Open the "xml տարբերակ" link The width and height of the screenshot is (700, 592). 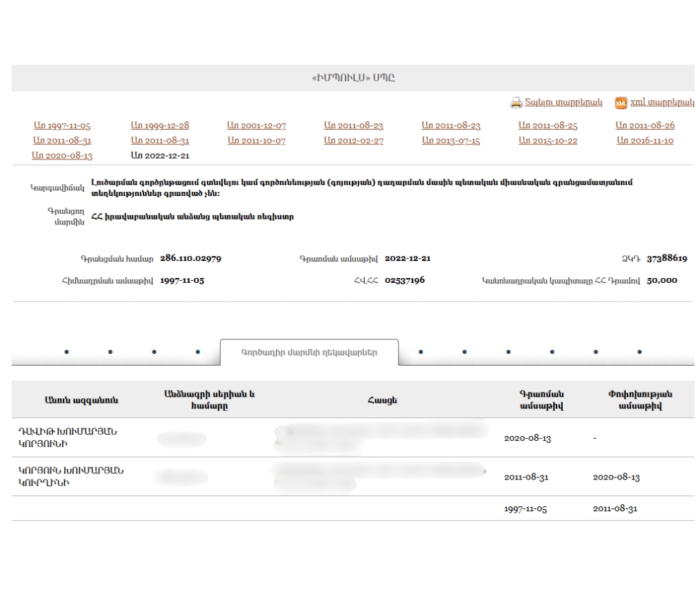tap(661, 103)
